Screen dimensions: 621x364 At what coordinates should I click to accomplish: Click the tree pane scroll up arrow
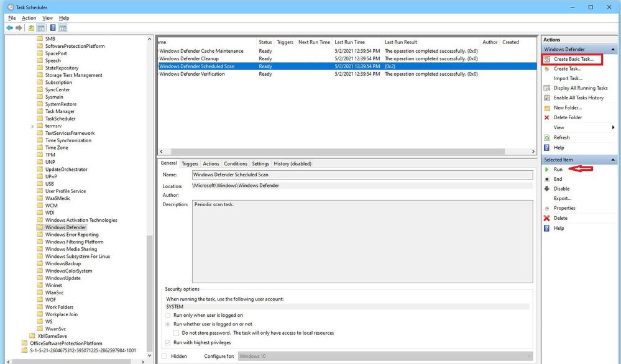pyautogui.click(x=149, y=39)
